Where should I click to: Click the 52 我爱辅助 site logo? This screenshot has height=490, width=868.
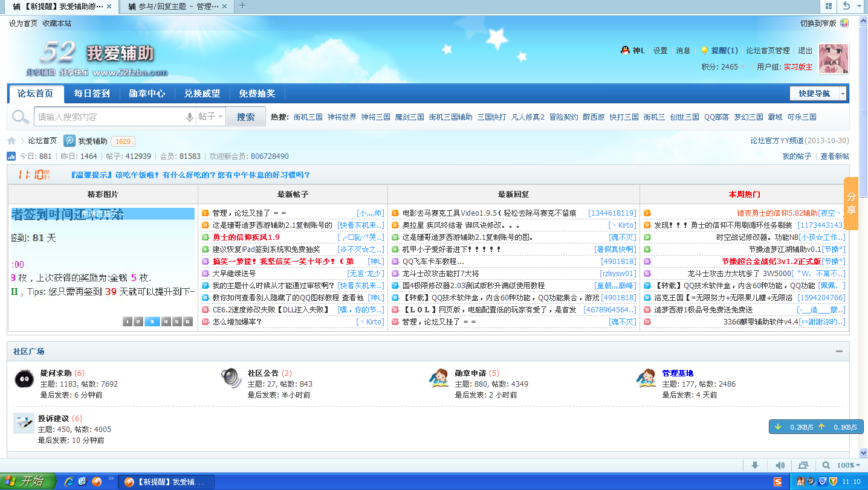pos(97,59)
